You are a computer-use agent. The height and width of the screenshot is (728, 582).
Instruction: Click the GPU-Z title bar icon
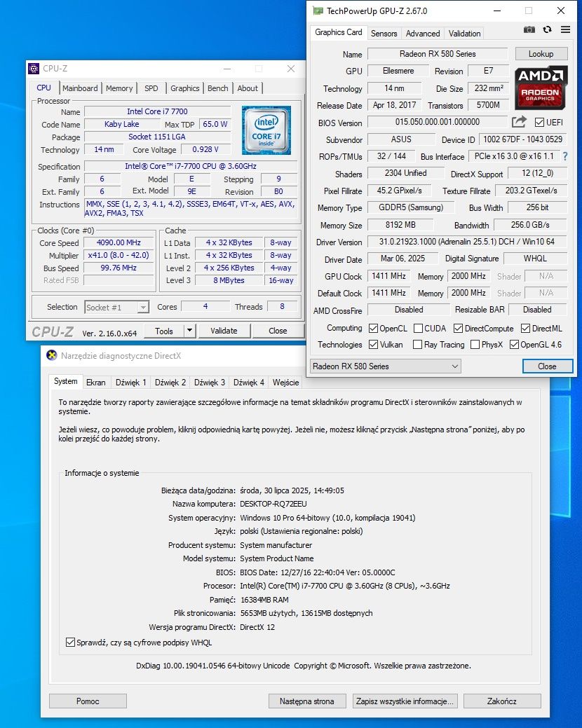click(x=318, y=11)
